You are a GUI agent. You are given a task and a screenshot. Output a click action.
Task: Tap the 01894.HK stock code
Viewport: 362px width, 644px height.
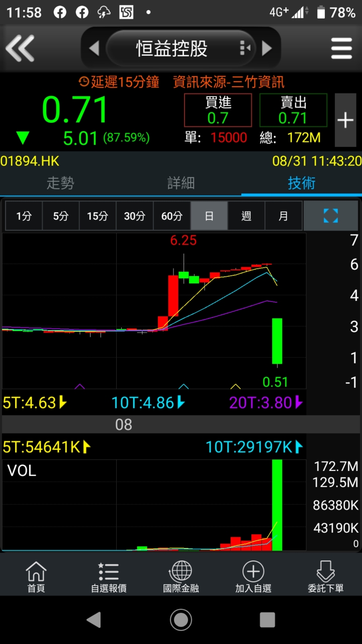[x=30, y=161]
